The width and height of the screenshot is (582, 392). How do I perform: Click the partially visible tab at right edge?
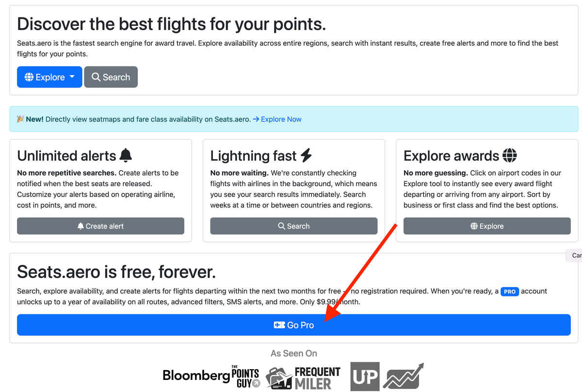tap(574, 255)
